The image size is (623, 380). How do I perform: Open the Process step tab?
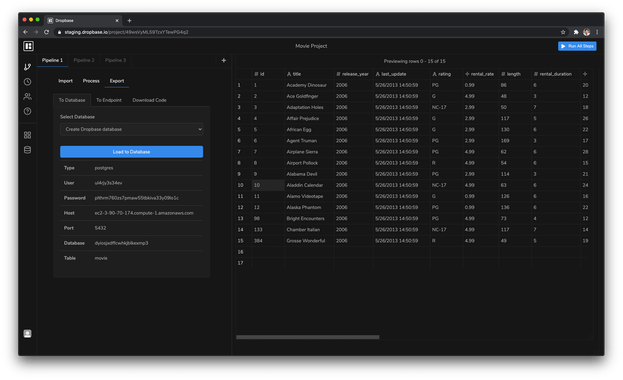91,81
